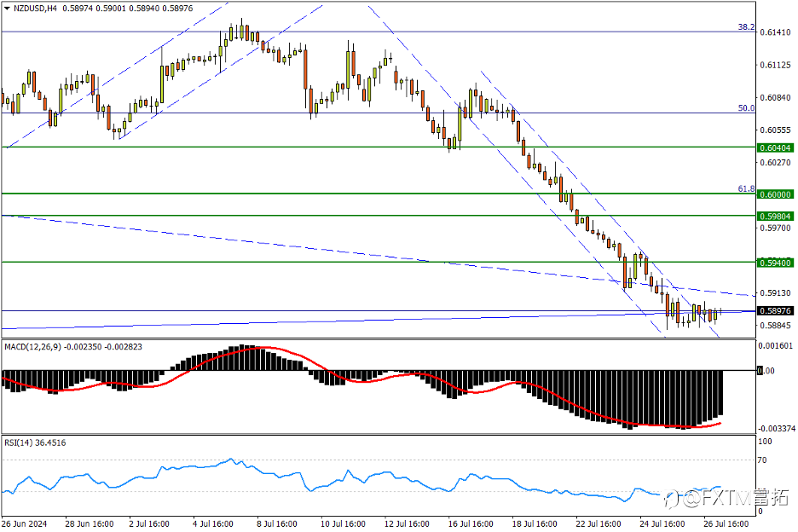
Task: Click the 70 level on RSI scale
Action: click(x=762, y=460)
